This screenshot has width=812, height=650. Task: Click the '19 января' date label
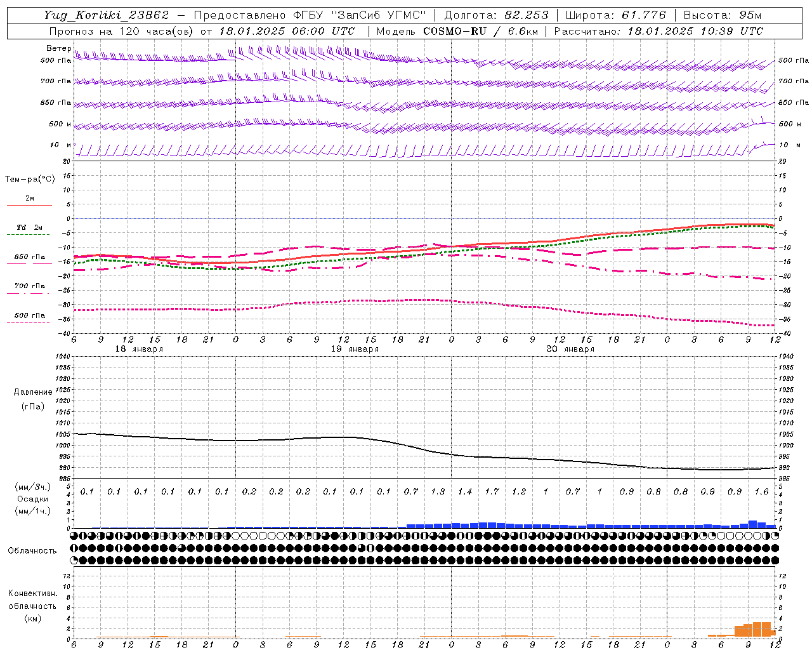coord(355,349)
